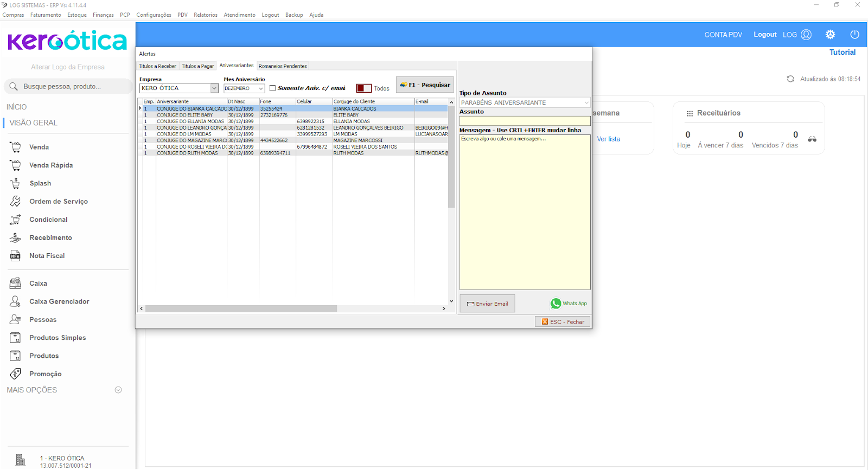This screenshot has width=868, height=470.
Task: Open Caixa Gerenciador icon
Action: pos(15,301)
